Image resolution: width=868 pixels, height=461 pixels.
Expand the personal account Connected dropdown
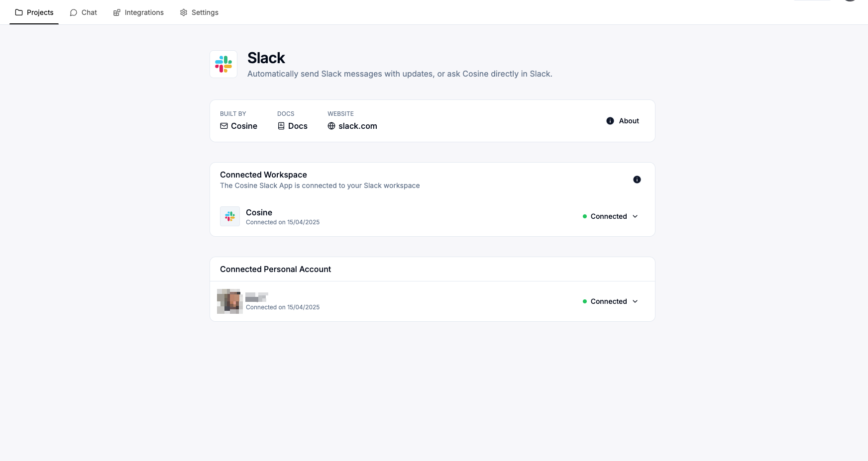[610, 301]
